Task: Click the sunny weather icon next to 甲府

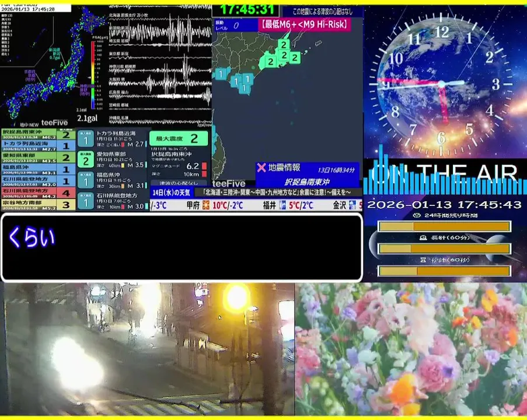Action: point(205,205)
